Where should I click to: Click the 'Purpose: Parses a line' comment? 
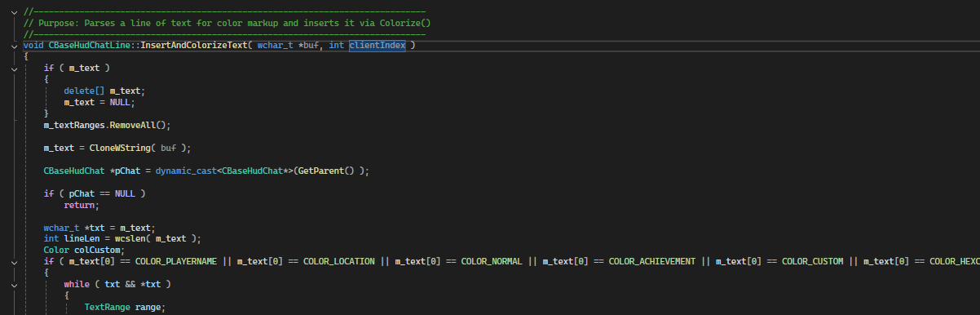[227, 23]
